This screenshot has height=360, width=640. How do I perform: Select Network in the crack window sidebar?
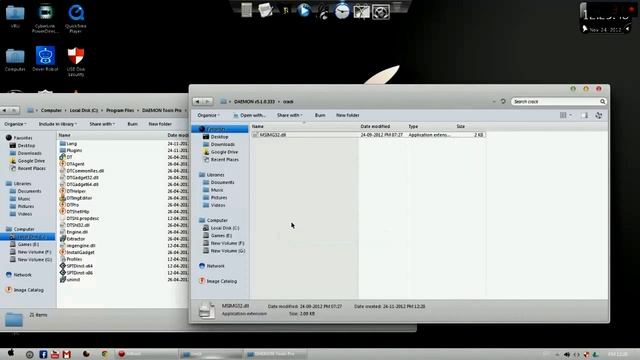point(211,266)
